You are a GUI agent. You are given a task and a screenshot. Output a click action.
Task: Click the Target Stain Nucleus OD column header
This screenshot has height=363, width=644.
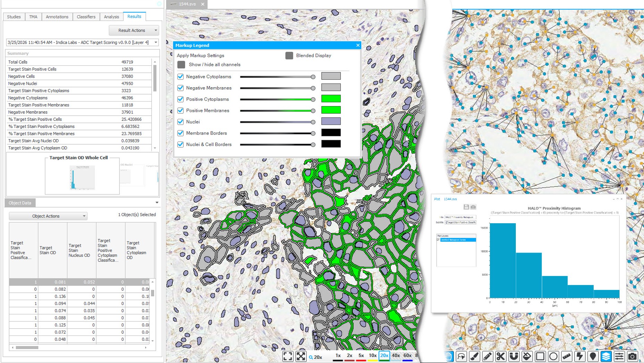click(82, 250)
